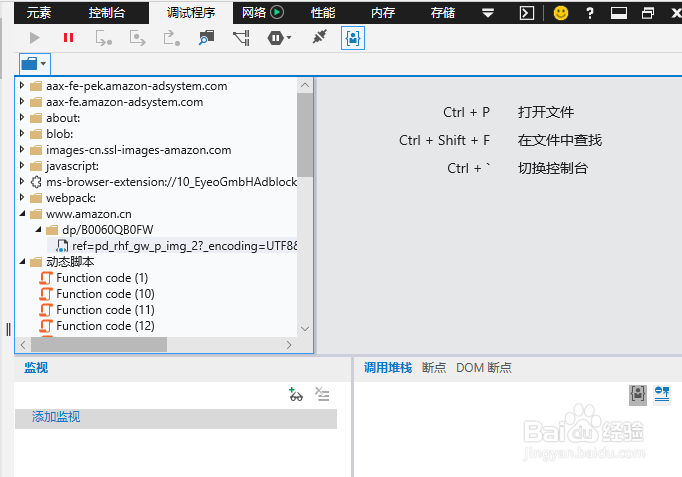Image resolution: width=682 pixels, height=477 pixels.
Task: Select the www.amazon.cn tree label
Action: [89, 214]
